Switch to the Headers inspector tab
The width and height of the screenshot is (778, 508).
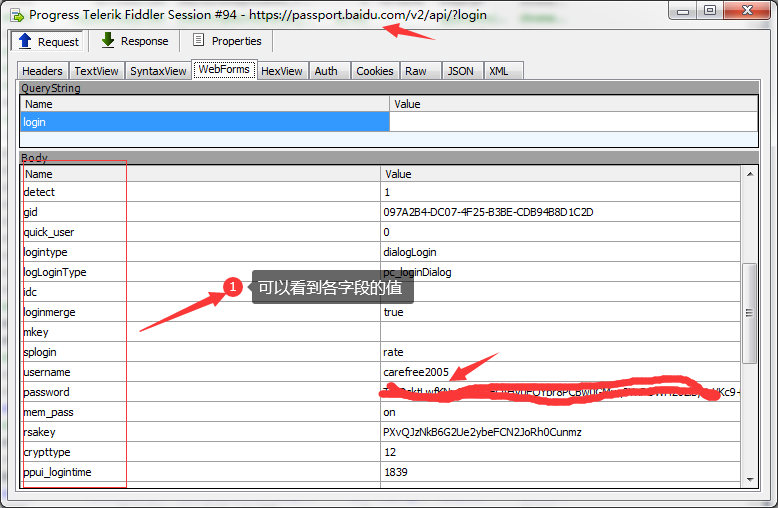pyautogui.click(x=42, y=71)
